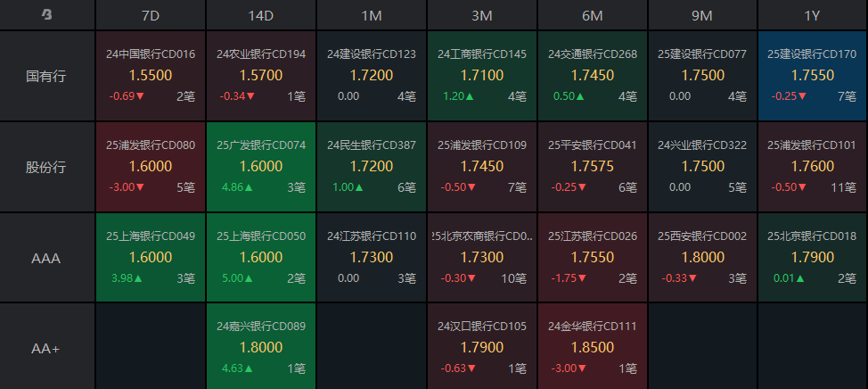Click the 4.86 up change indicator
This screenshot has height=389, width=868.
click(237, 187)
